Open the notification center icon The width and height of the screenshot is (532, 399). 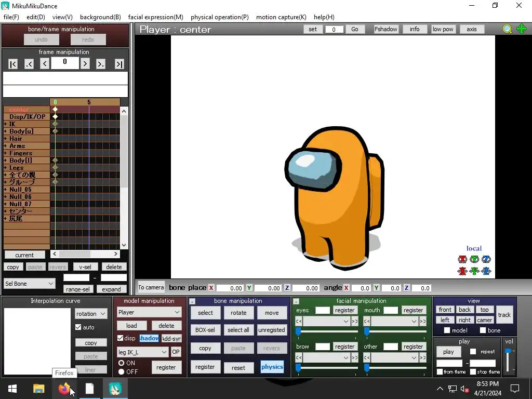pyautogui.click(x=515, y=389)
